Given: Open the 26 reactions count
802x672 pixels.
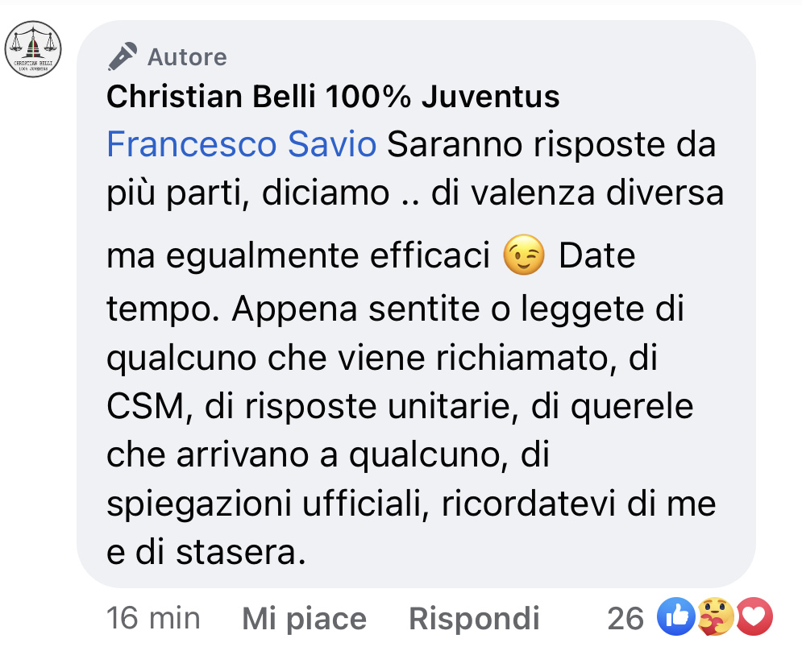Looking at the screenshot, I should [625, 619].
